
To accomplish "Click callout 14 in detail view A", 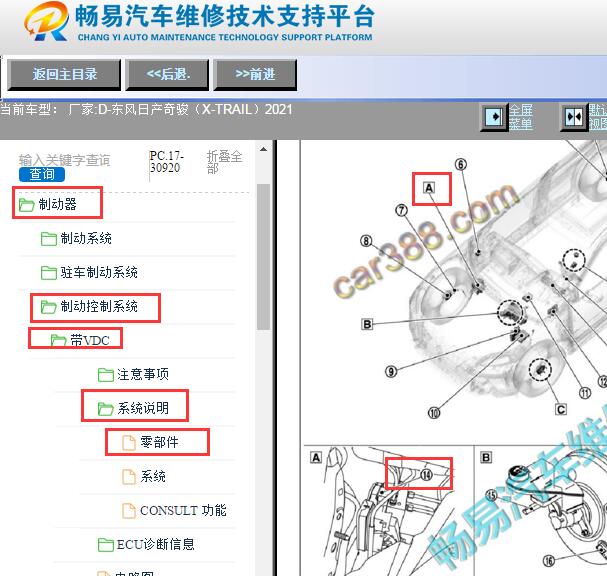I will 426,475.
